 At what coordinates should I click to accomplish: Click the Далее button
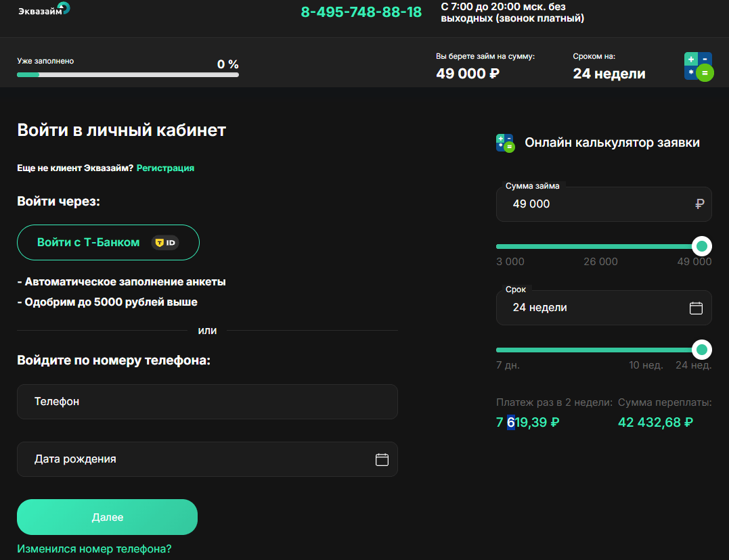(x=108, y=517)
